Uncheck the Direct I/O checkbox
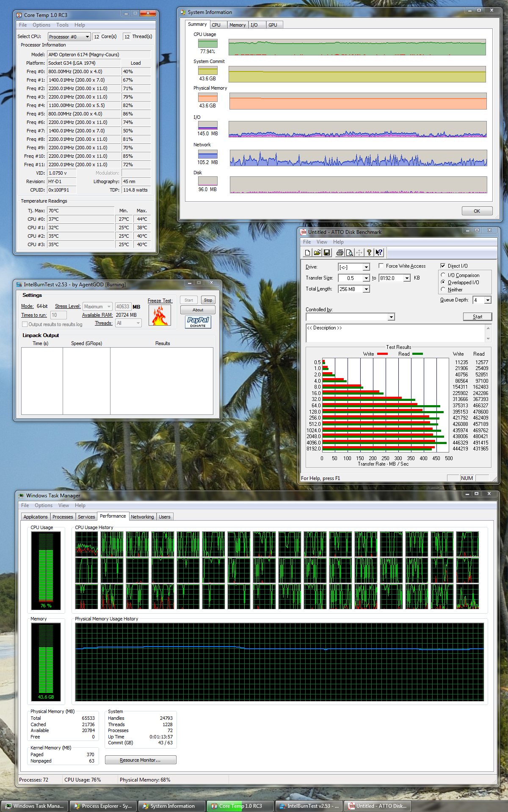The width and height of the screenshot is (508, 812). coord(443,266)
